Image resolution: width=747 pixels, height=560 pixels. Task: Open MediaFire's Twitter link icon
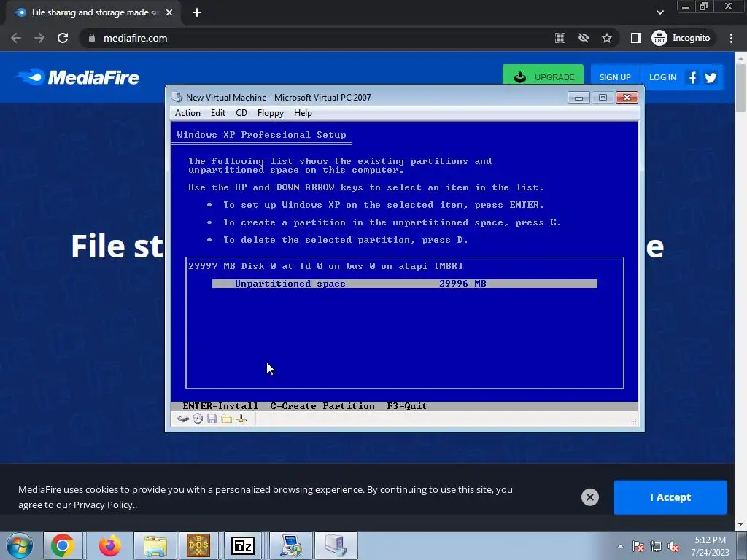[x=711, y=77]
